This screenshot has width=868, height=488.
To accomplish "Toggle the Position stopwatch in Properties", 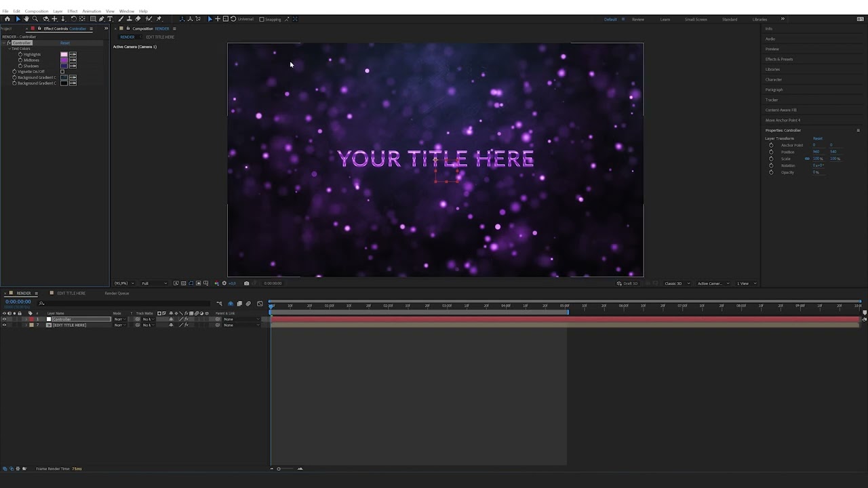I will (x=771, y=152).
